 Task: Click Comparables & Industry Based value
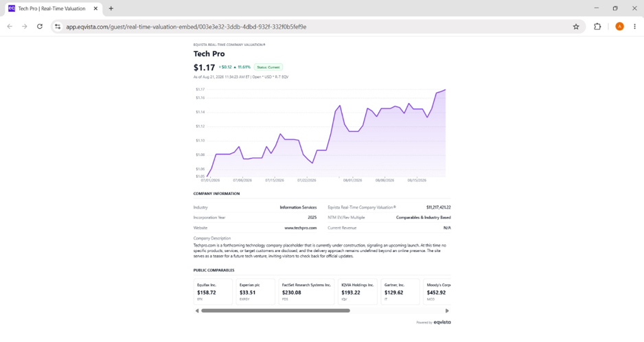[424, 218]
